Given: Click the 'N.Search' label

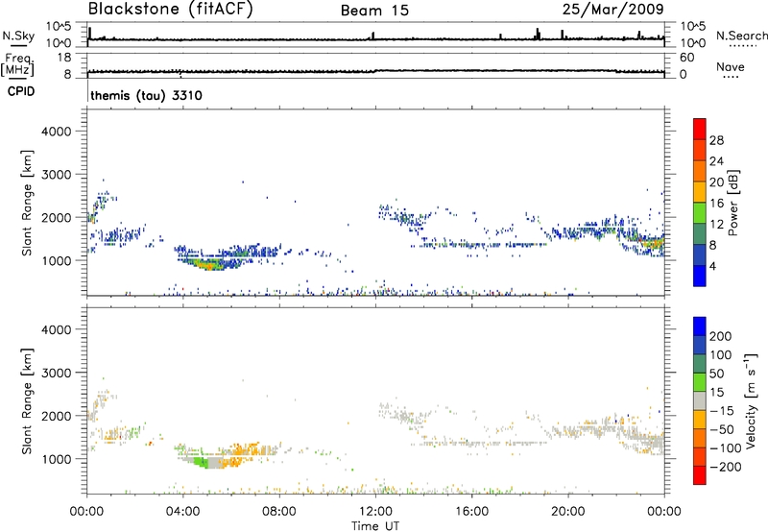Looking at the screenshot, I should pos(741,36).
